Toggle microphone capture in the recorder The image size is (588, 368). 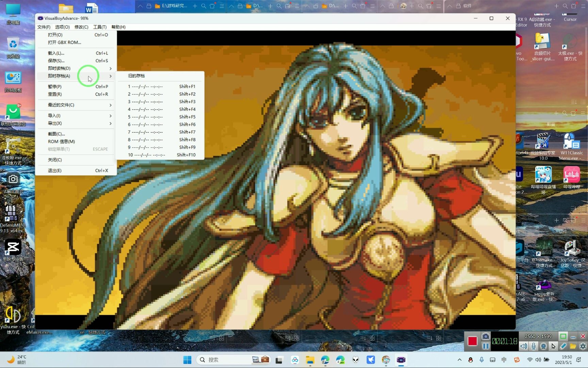534,346
